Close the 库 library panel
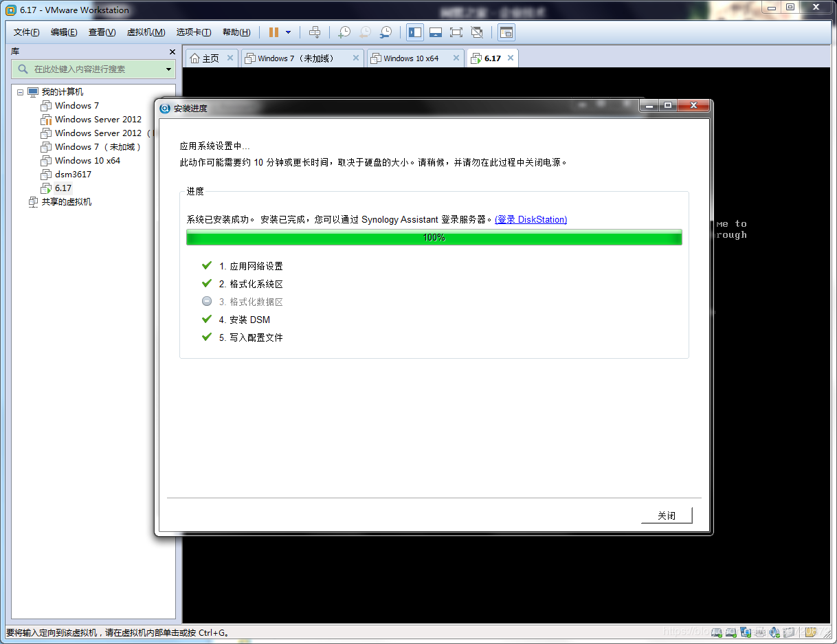 point(172,52)
